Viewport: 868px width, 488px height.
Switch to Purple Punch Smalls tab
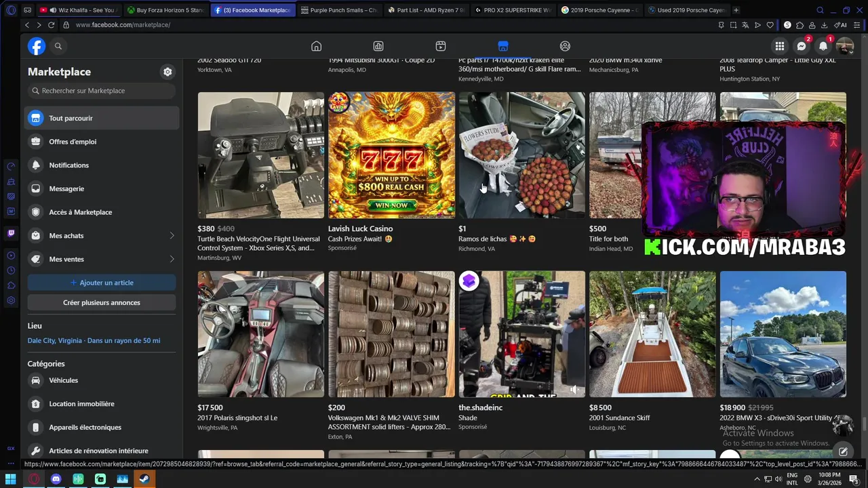(339, 10)
